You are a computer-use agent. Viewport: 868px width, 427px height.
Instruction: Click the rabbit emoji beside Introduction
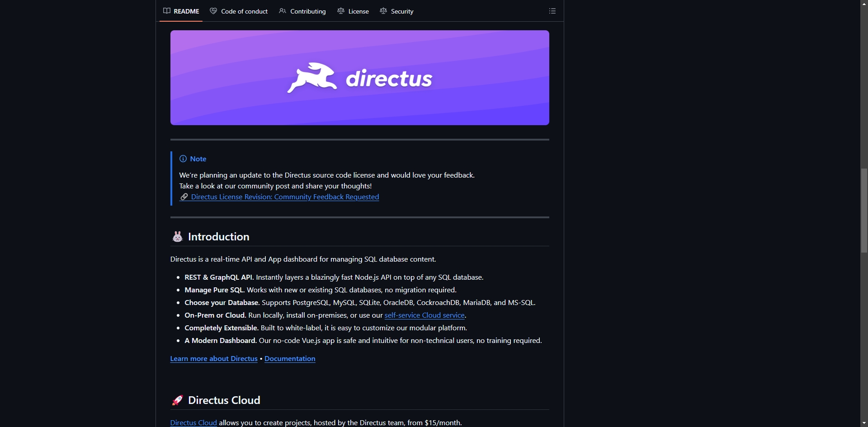178,237
